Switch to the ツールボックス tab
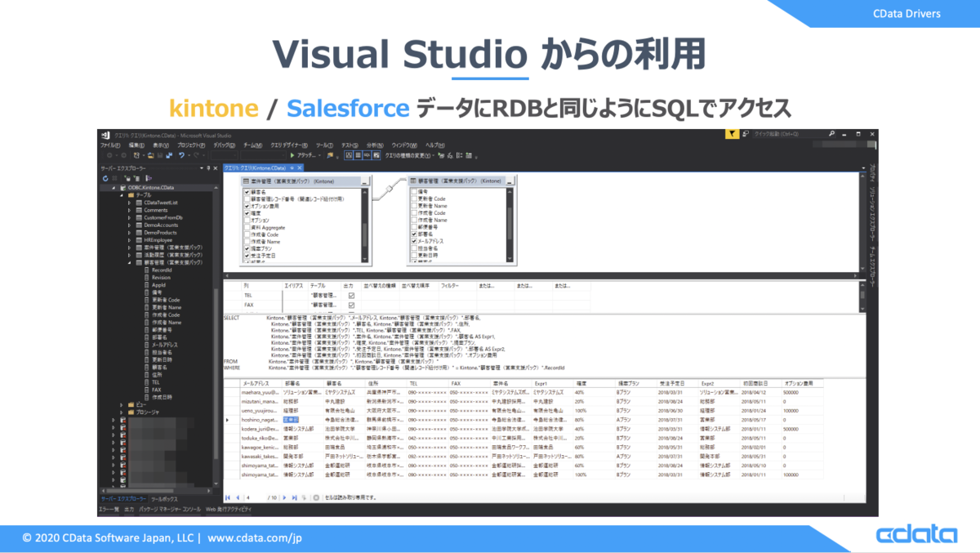The height and width of the screenshot is (553, 980). [165, 499]
